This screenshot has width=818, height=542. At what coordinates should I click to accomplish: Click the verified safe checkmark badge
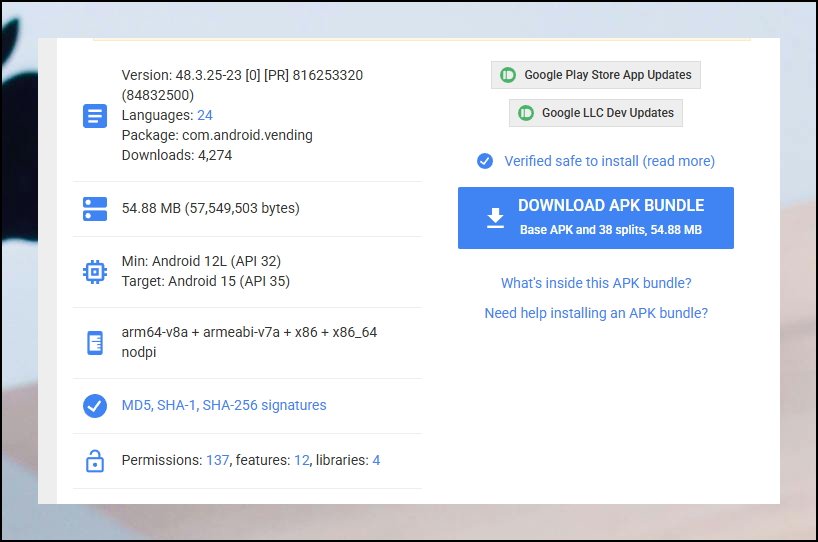485,161
